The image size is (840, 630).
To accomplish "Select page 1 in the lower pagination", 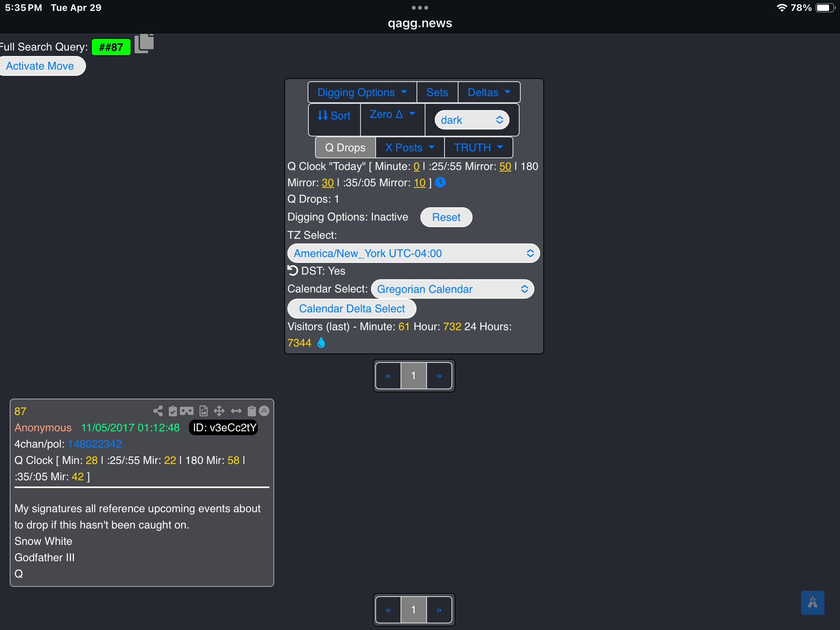I will (x=414, y=610).
